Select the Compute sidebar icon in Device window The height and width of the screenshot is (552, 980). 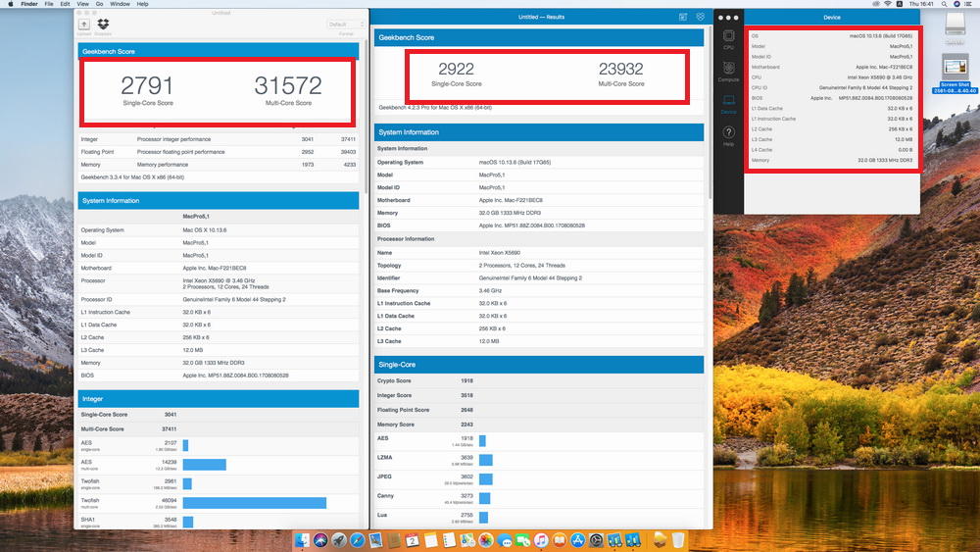(x=729, y=72)
